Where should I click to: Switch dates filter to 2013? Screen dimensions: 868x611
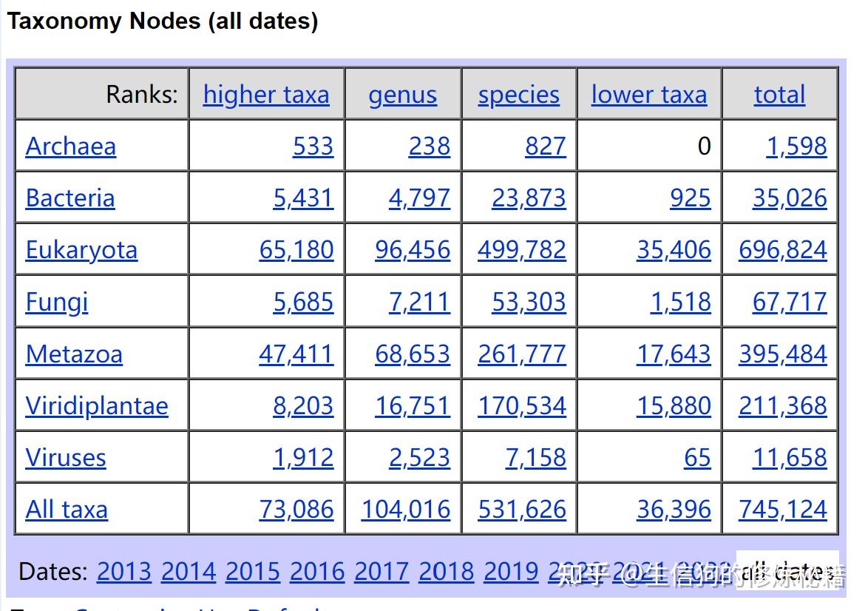tap(124, 571)
